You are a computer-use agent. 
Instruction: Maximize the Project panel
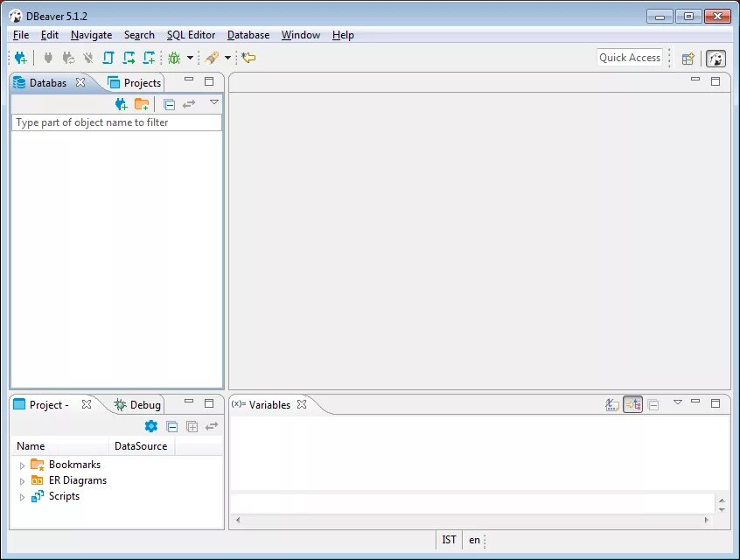tap(209, 403)
